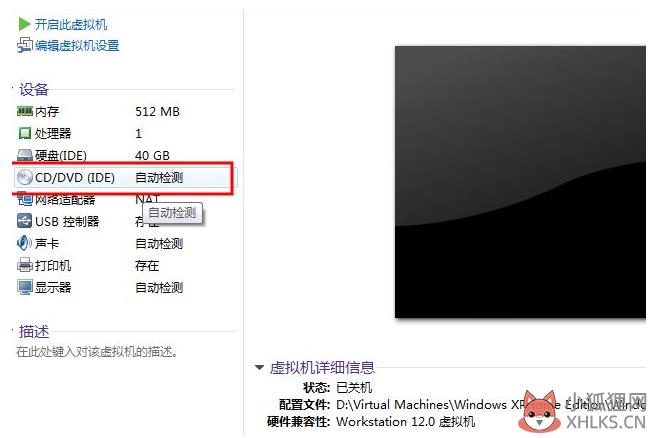Open the 开启此虚拟机 link
657x438 pixels.
(71, 24)
